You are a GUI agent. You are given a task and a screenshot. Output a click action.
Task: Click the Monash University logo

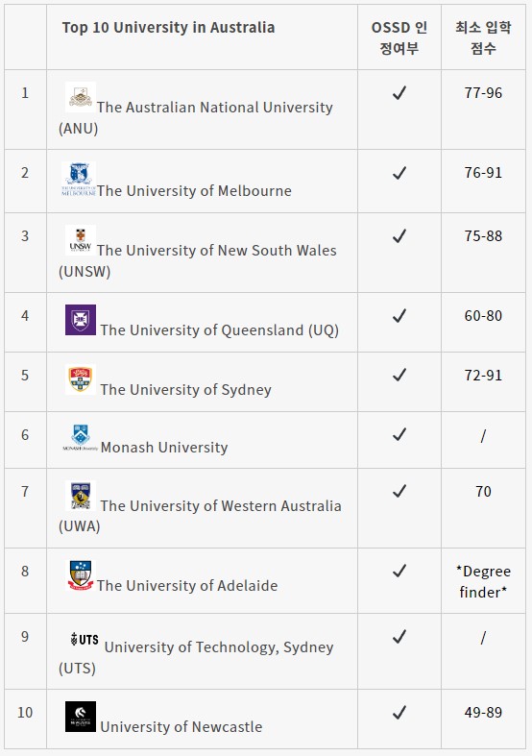click(x=81, y=438)
